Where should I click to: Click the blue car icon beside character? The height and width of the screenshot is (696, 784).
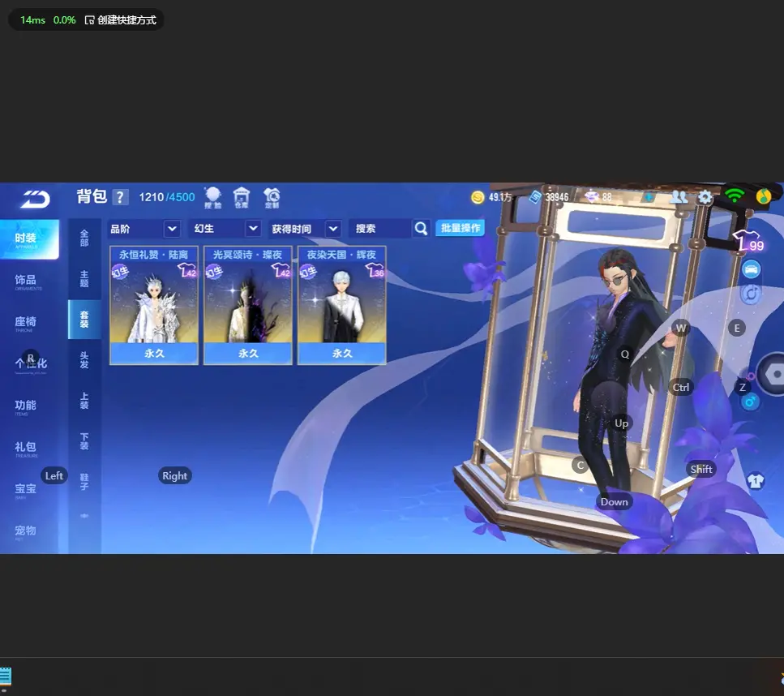751,269
